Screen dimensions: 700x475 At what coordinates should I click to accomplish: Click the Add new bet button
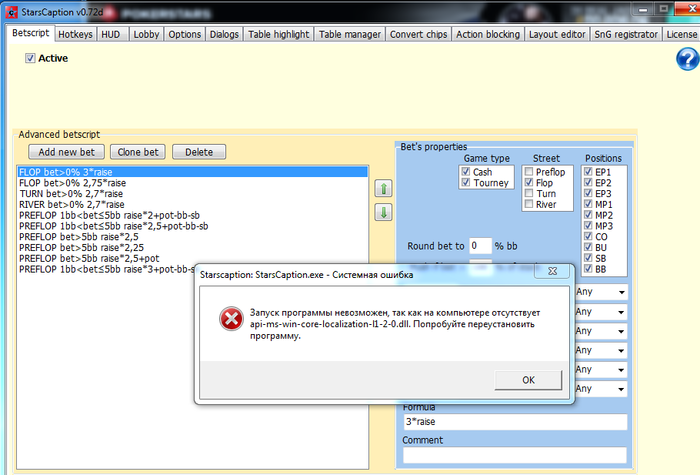pos(67,152)
